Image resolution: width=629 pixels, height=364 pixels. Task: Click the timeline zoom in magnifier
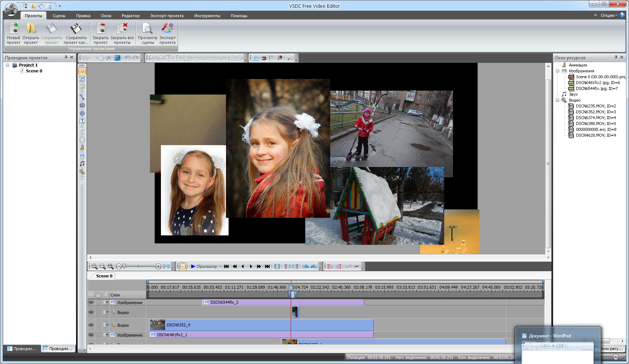[94, 266]
